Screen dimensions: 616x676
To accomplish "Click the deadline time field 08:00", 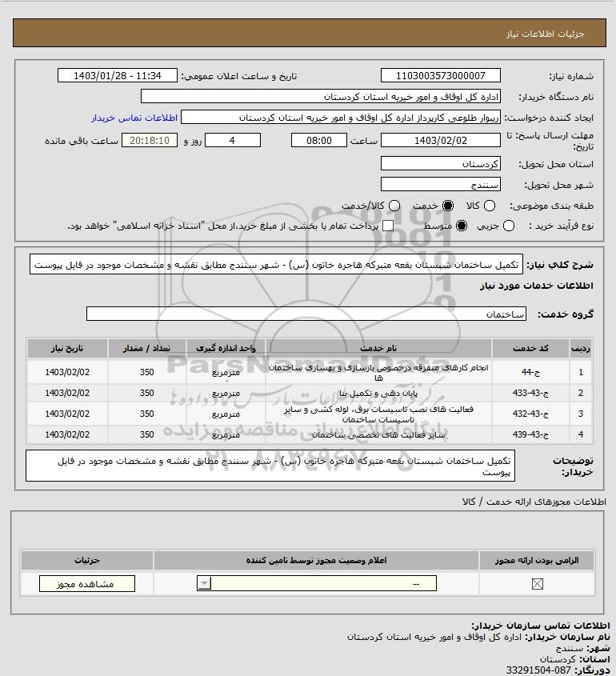I will click(319, 140).
